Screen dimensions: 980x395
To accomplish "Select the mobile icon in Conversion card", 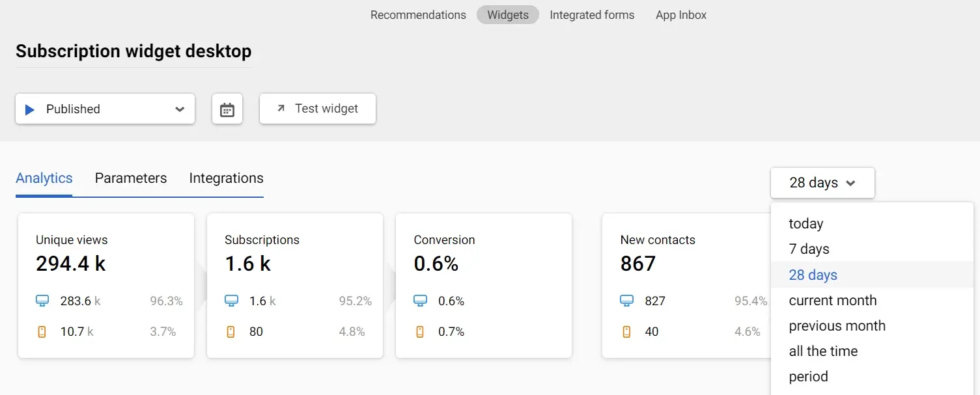I will point(419,331).
